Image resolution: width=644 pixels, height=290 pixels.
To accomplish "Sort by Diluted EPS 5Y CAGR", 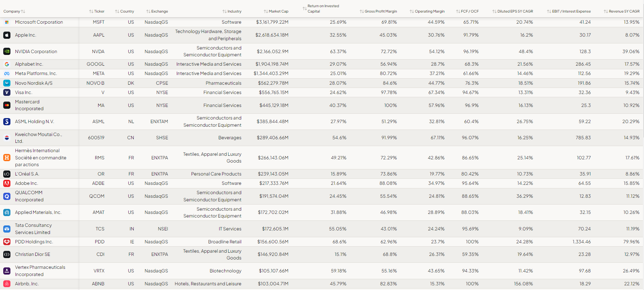I will click(x=513, y=11).
